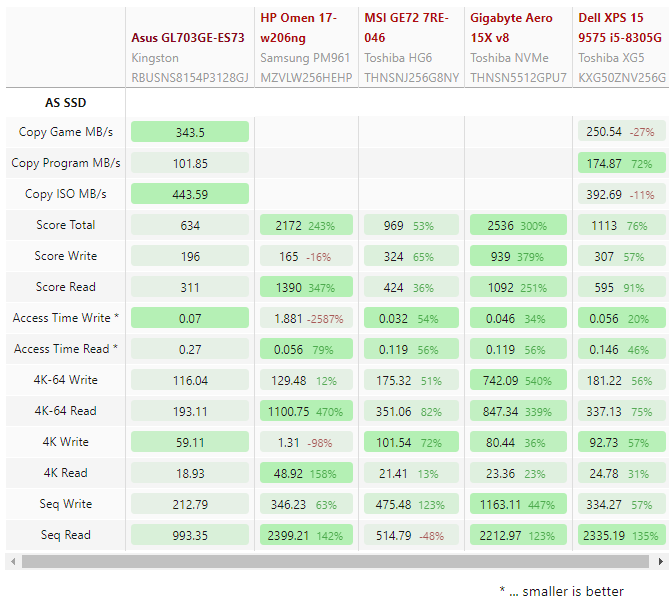Click the scrollbar left arrow
The image size is (671, 601).
[13, 561]
